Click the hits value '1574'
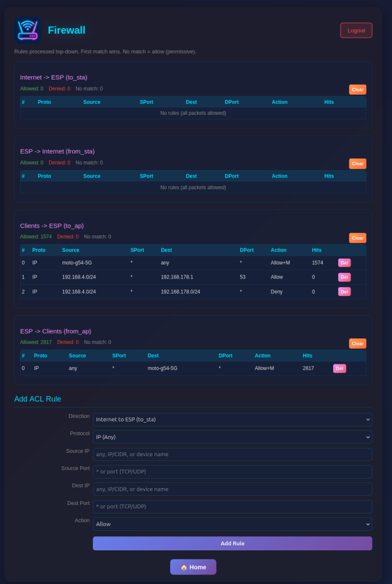392x584 pixels. (x=318, y=263)
